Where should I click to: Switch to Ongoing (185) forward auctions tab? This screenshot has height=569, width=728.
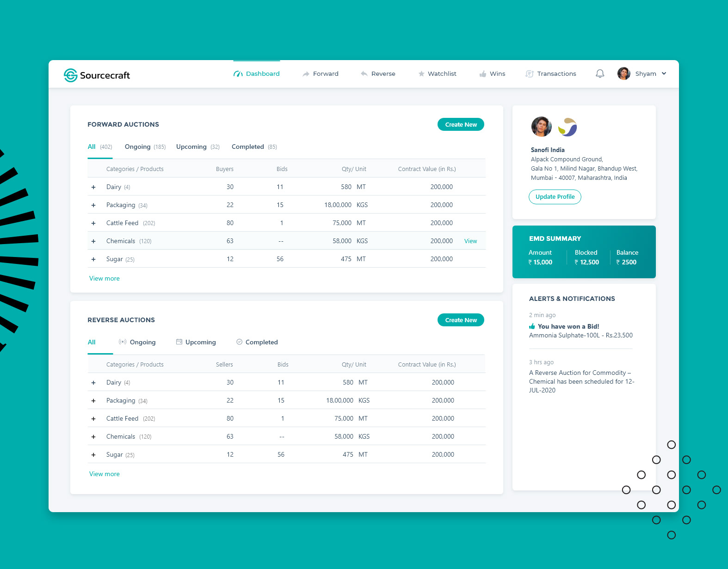pyautogui.click(x=145, y=147)
